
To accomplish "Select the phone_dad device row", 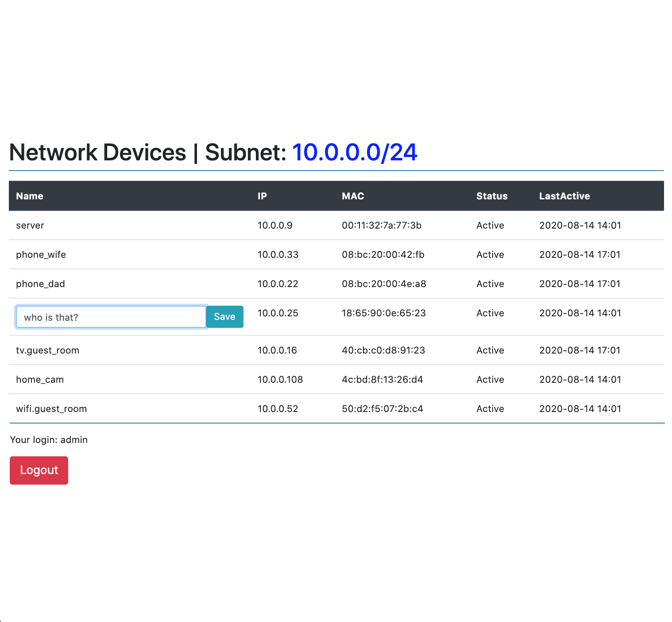I will (40, 284).
